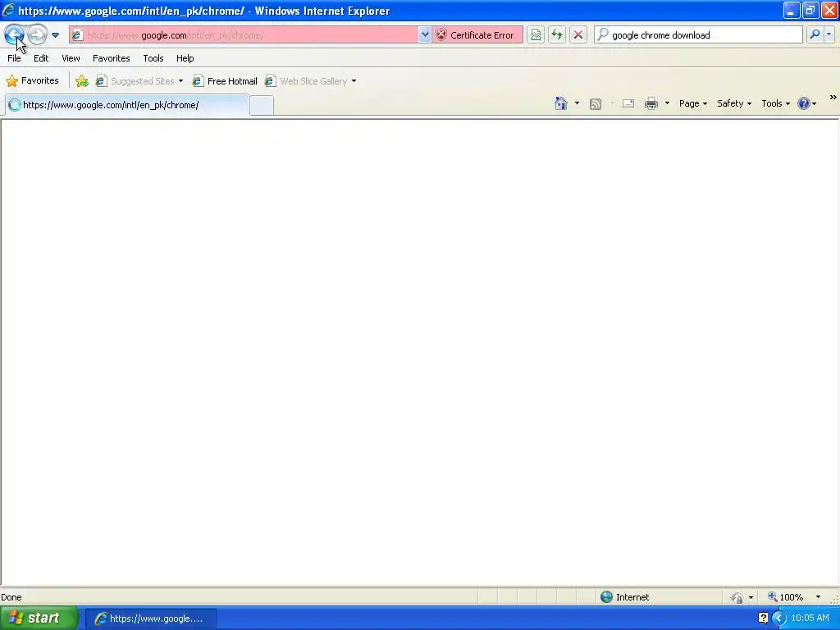Open the Help menu

(185, 58)
